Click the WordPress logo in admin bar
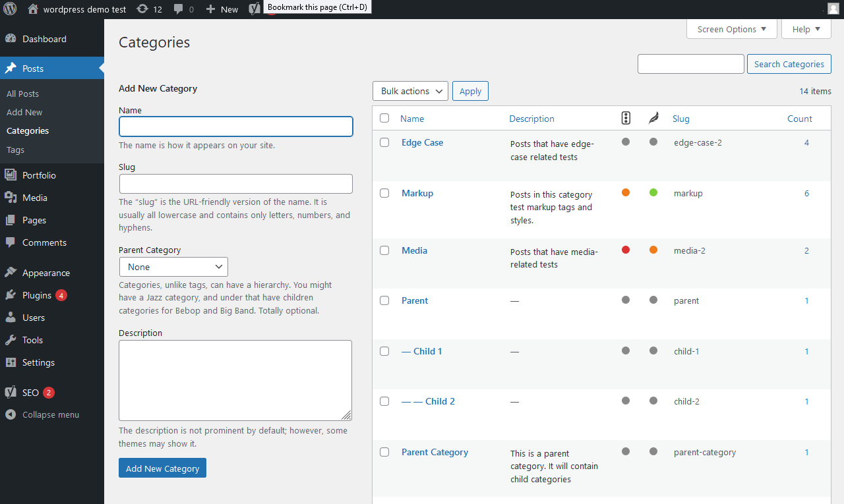This screenshot has height=504, width=844. (10, 9)
